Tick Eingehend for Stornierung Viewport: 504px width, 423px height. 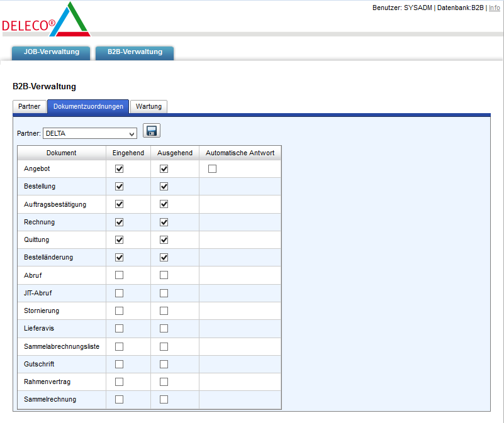tap(120, 310)
